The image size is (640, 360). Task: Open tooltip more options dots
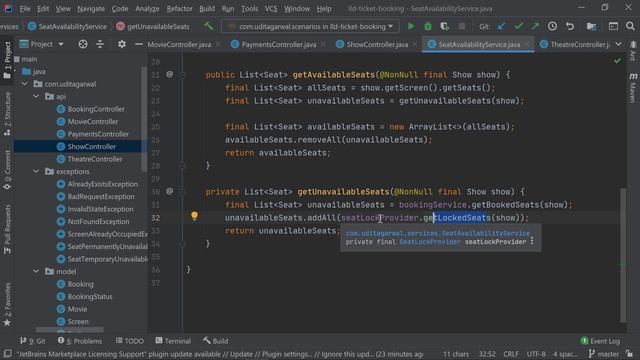tap(532, 241)
